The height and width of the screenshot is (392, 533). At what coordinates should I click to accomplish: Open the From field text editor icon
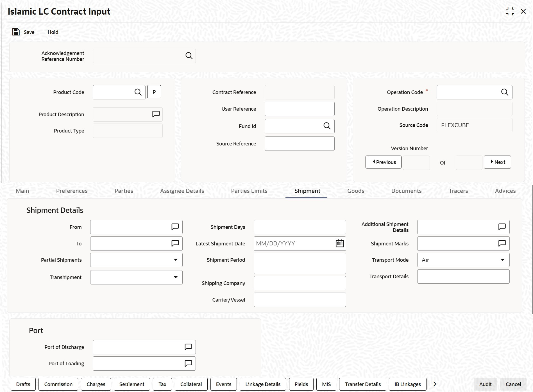click(175, 227)
